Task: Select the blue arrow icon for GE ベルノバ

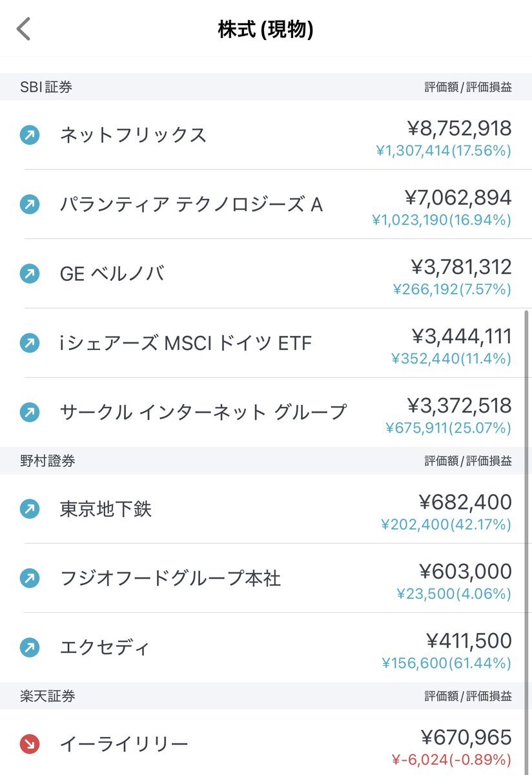Action: (30, 274)
